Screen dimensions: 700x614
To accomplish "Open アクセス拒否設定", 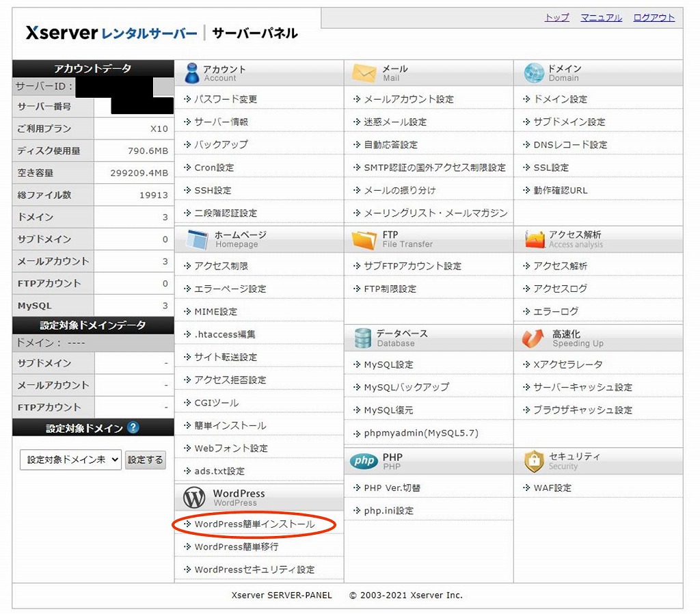I will (230, 380).
